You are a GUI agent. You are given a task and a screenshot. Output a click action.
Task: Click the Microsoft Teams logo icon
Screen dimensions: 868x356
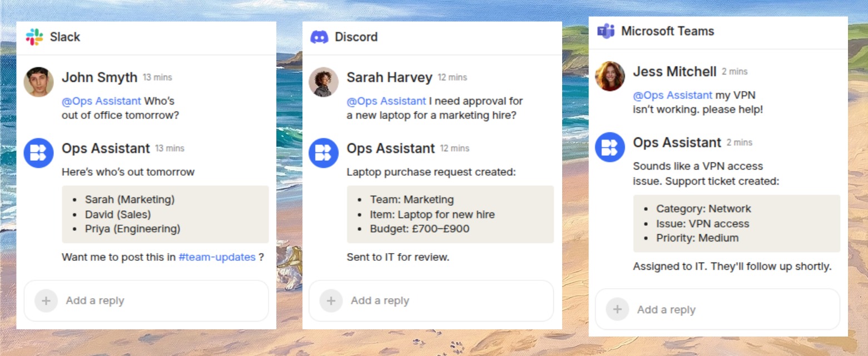pos(606,32)
